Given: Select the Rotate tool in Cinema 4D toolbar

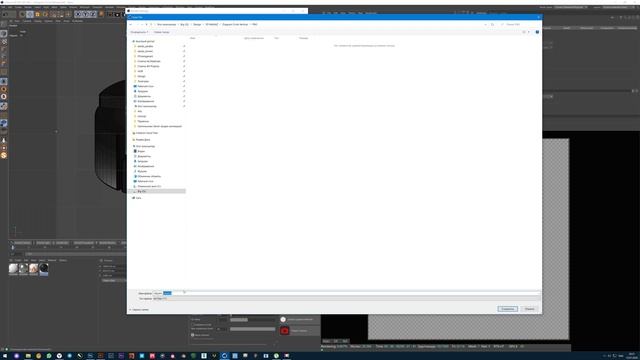Looking at the screenshot, I should pos(45,14).
